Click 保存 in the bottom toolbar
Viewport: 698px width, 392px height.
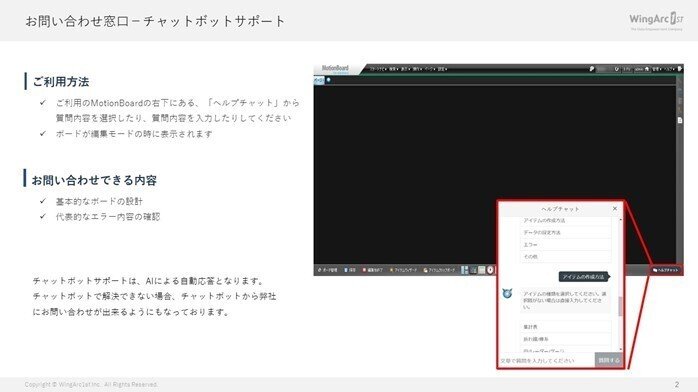click(350, 270)
